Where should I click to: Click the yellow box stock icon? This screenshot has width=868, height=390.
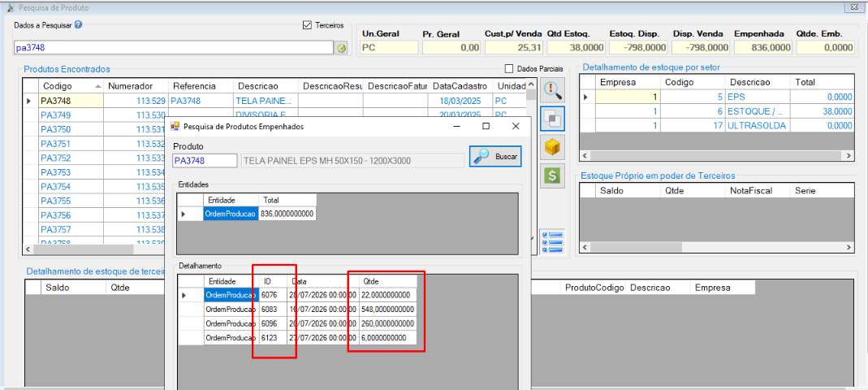pos(552,148)
